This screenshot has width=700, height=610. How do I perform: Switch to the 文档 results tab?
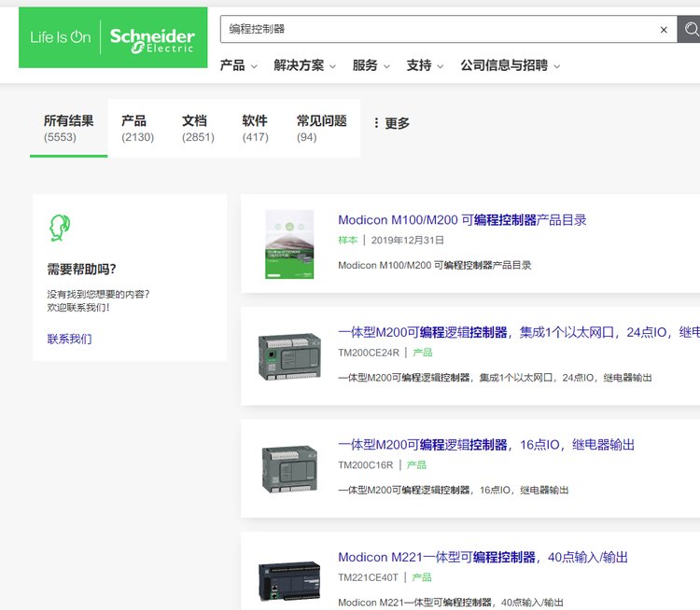(197, 128)
